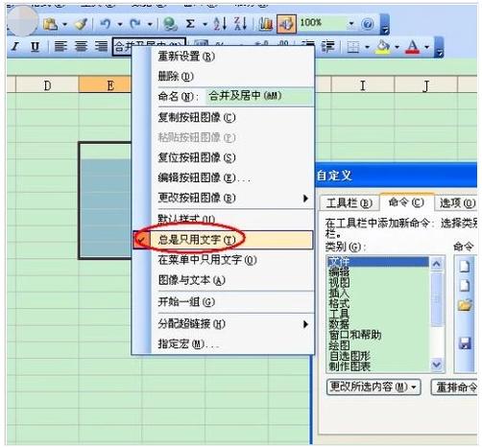Open the 100% zoom dropdown arrow
The image size is (482, 448).
click(351, 23)
